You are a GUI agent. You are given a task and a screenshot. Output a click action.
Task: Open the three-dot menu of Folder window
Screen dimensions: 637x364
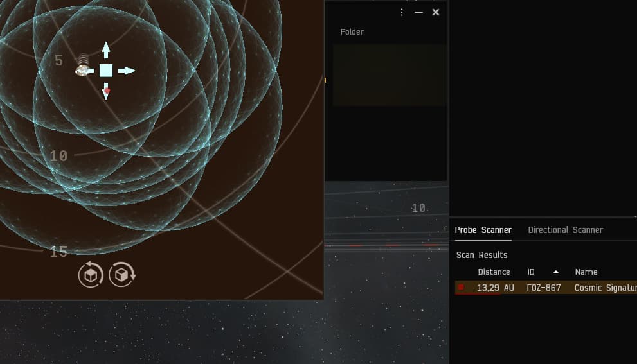402,12
